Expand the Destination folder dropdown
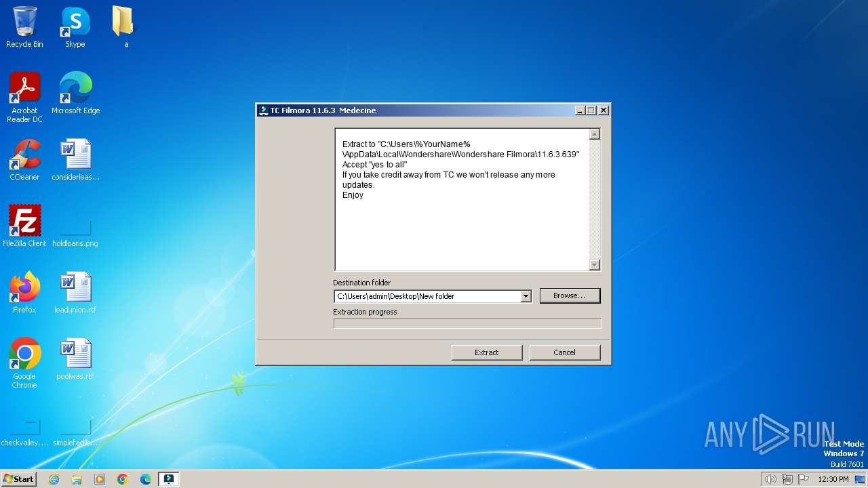The width and height of the screenshot is (868, 488). (x=526, y=296)
